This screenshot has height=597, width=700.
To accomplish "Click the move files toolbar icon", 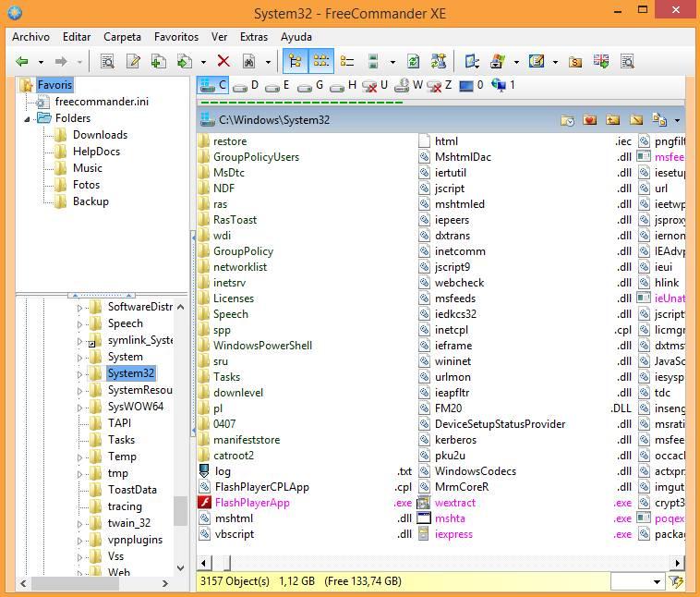I will [x=185, y=61].
